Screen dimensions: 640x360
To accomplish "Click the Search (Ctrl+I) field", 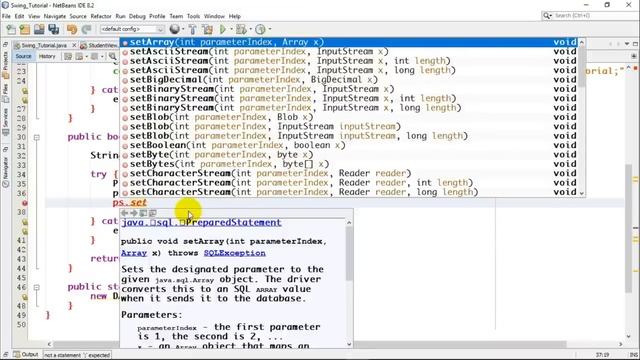I will (590, 16).
